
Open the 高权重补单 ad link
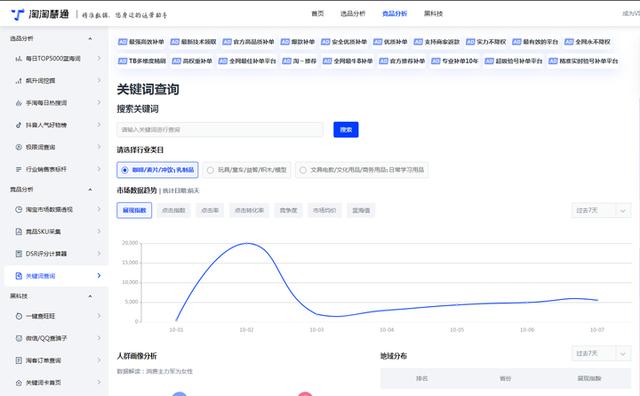click(x=192, y=61)
